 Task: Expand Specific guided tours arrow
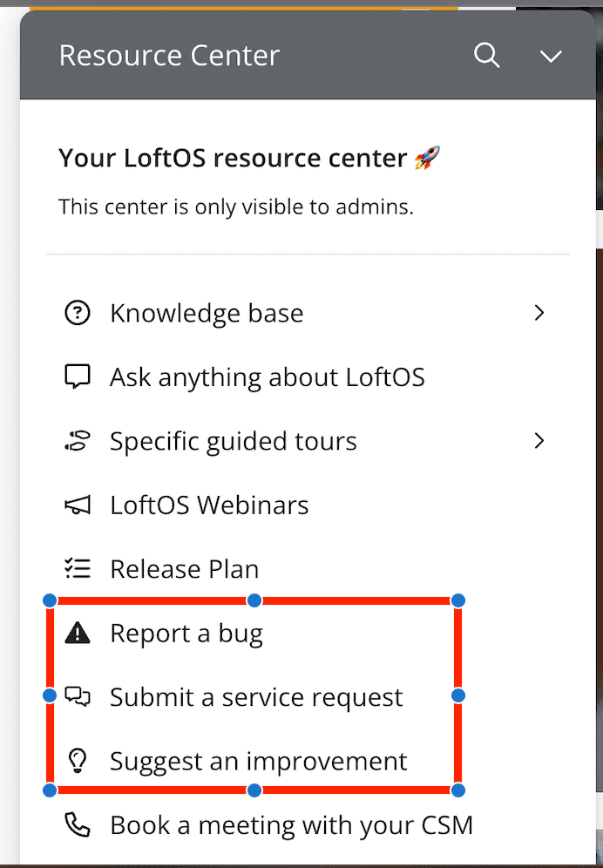click(x=539, y=441)
